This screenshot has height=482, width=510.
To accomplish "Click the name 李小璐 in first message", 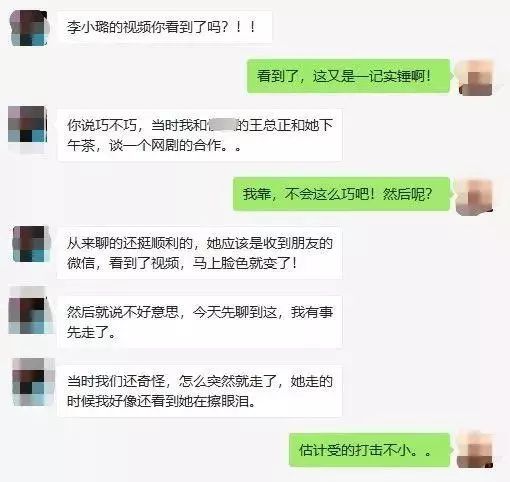I will pos(88,27).
